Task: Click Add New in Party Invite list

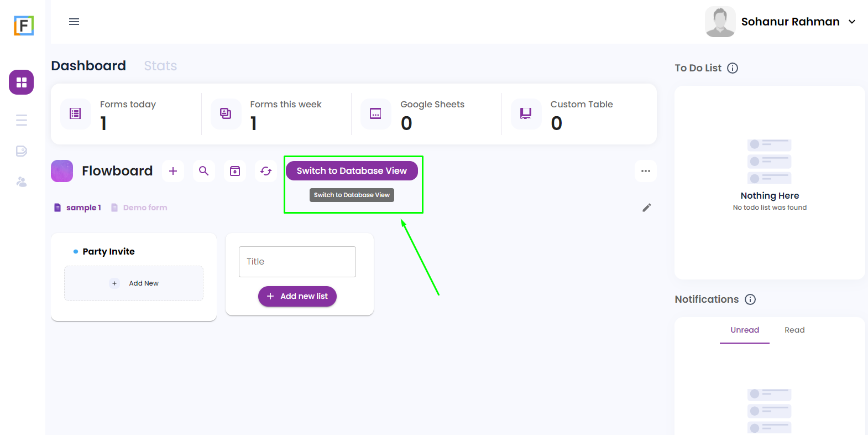Action: (134, 283)
